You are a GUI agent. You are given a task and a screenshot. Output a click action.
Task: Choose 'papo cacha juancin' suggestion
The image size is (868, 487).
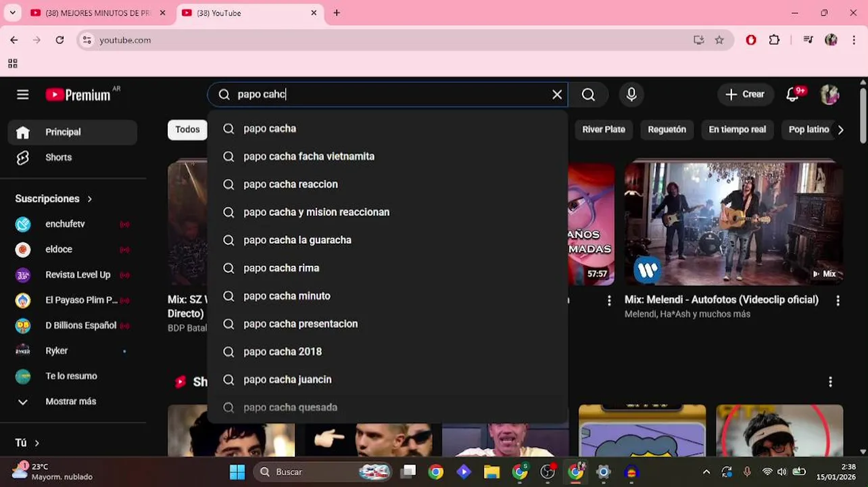click(387, 379)
